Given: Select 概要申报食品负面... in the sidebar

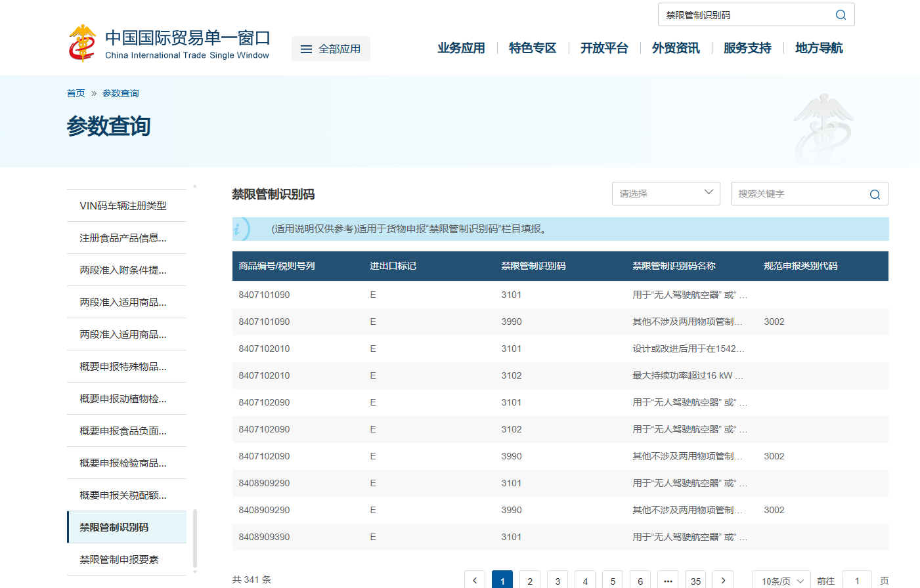Looking at the screenshot, I should click(127, 430).
